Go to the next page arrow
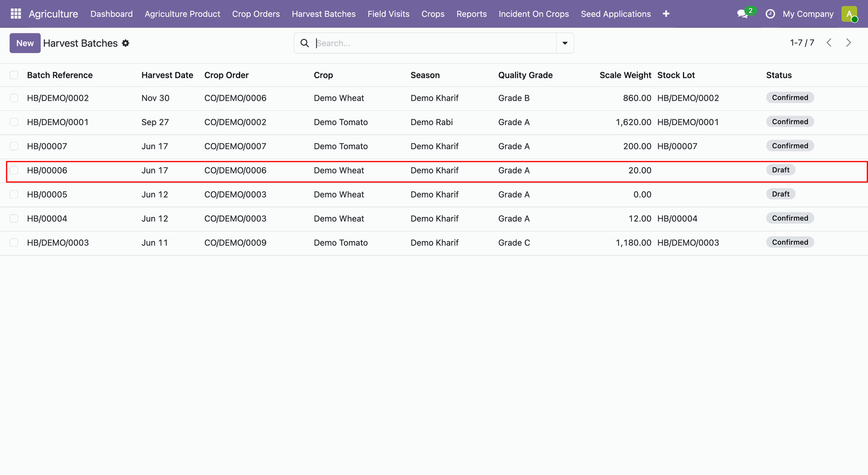This screenshot has height=475, width=868. tap(849, 43)
